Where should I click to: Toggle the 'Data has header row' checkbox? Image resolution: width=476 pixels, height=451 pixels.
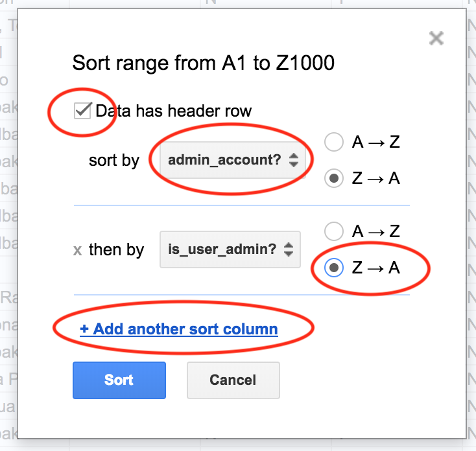82,110
